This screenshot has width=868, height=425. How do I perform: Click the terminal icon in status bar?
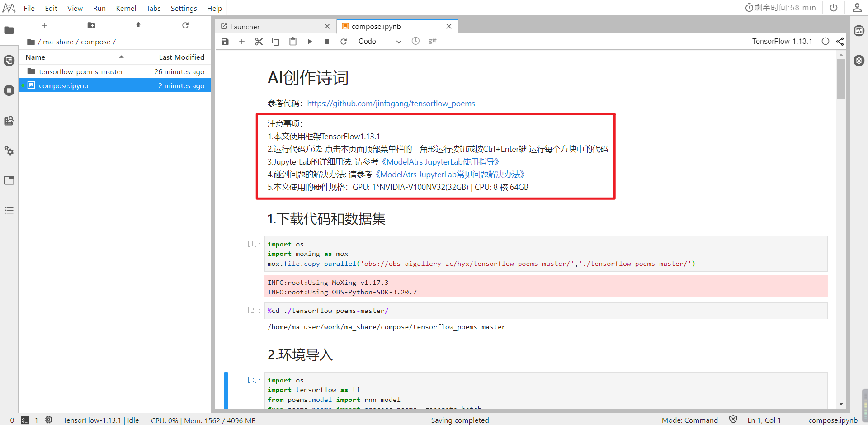pyautogui.click(x=25, y=420)
